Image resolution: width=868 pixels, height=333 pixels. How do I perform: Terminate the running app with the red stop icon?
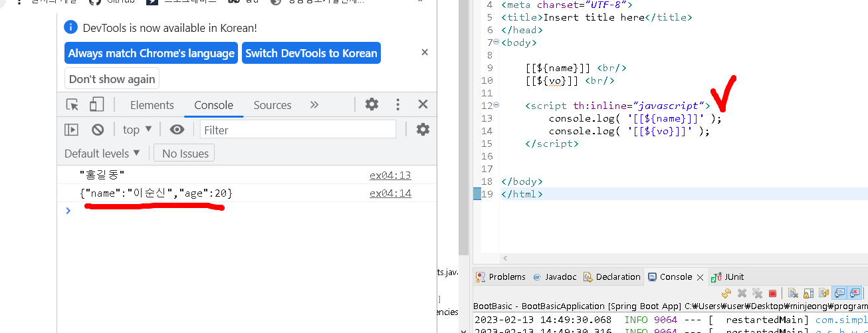coord(772,293)
